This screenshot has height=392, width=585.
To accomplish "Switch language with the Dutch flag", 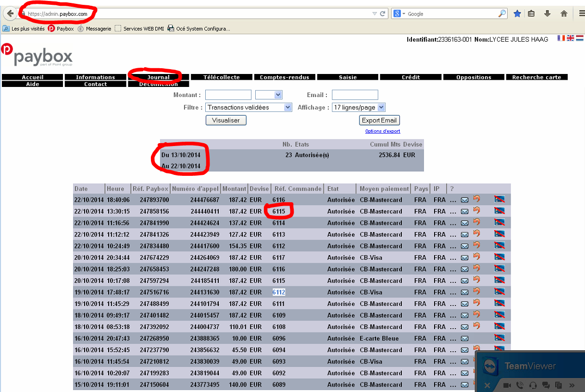I will pos(579,38).
